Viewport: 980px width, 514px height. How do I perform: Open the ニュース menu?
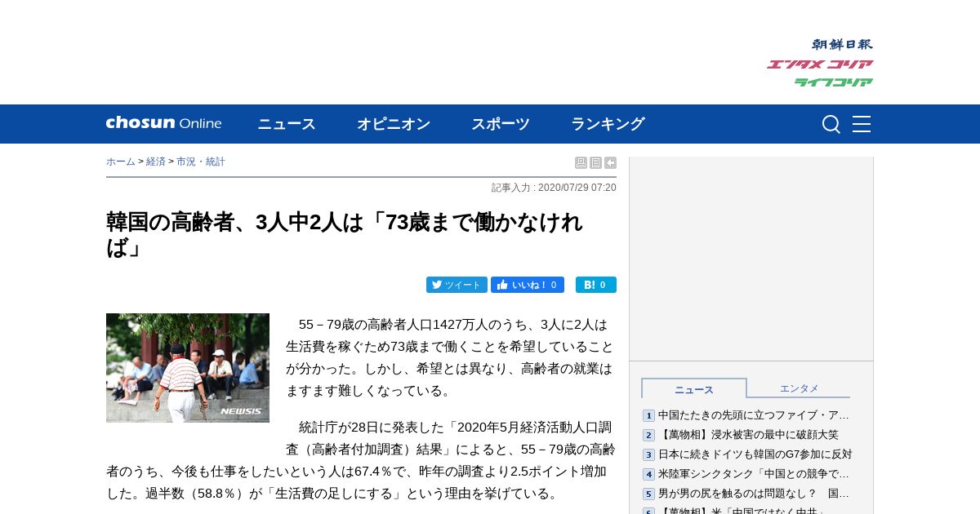[287, 124]
